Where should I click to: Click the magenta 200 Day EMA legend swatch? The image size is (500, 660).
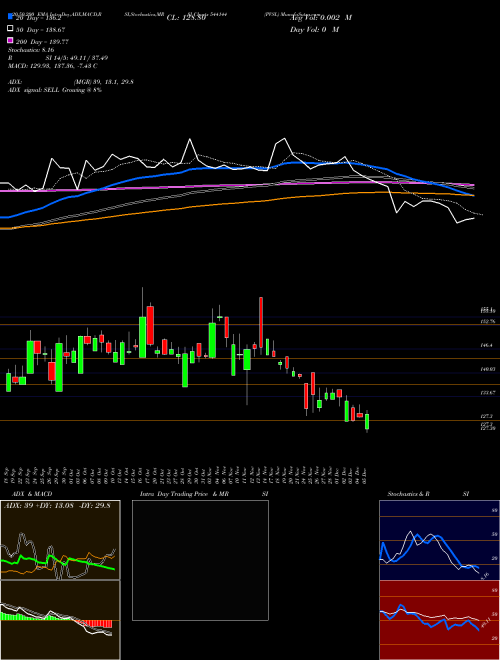click(x=10, y=41)
